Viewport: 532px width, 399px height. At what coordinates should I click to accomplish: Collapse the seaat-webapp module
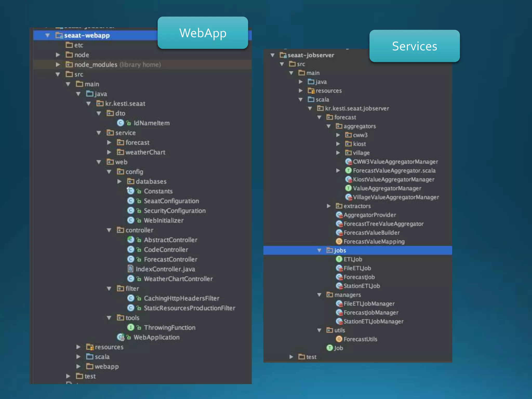(48, 35)
